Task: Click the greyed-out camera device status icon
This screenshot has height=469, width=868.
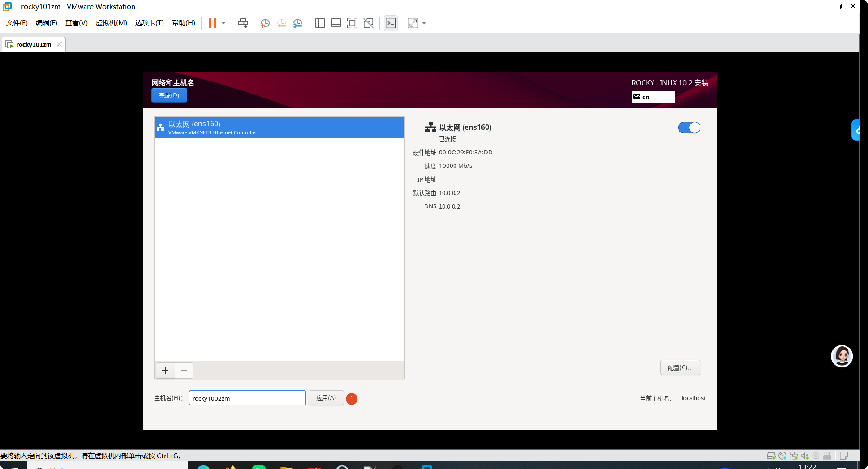Action: [816, 456]
